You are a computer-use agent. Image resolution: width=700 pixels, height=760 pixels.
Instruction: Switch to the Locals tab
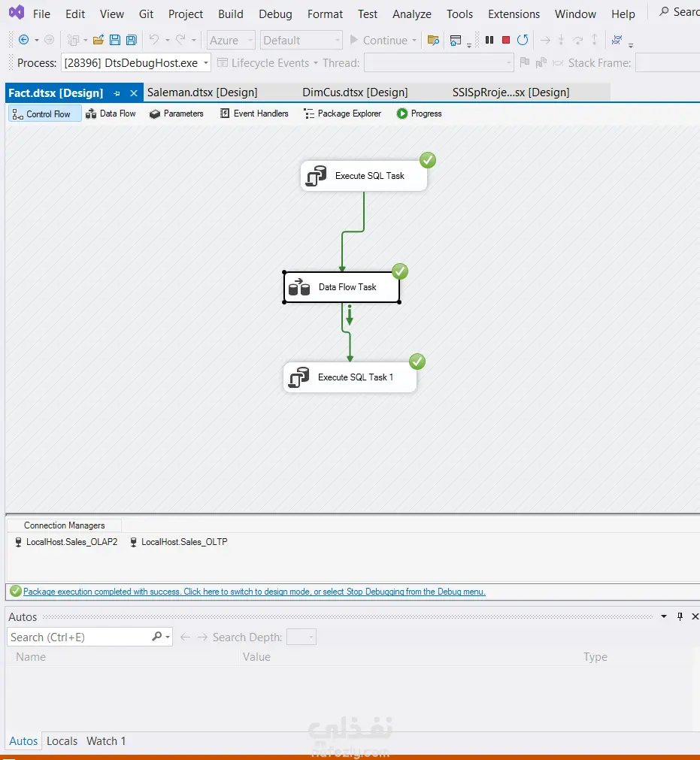click(62, 741)
